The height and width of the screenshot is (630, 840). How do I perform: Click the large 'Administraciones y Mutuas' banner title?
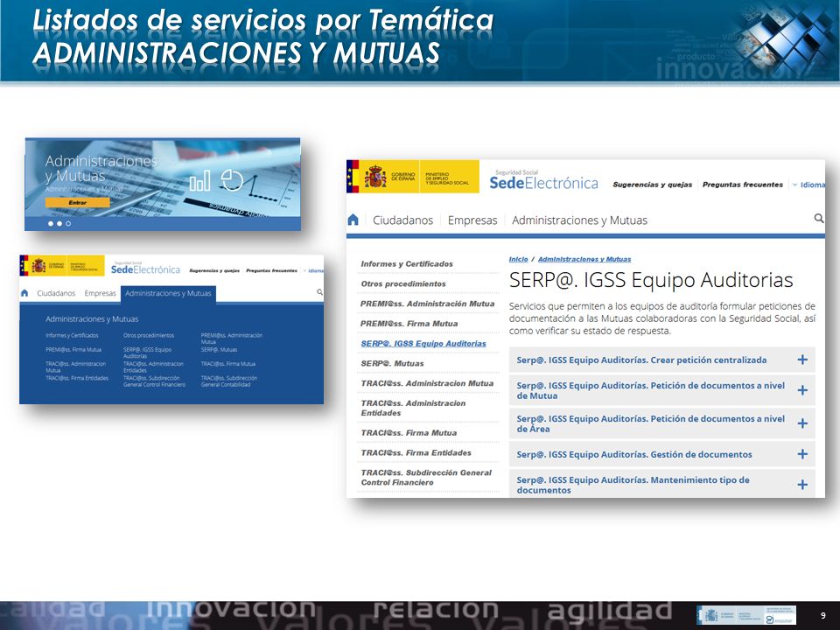[x=101, y=168]
